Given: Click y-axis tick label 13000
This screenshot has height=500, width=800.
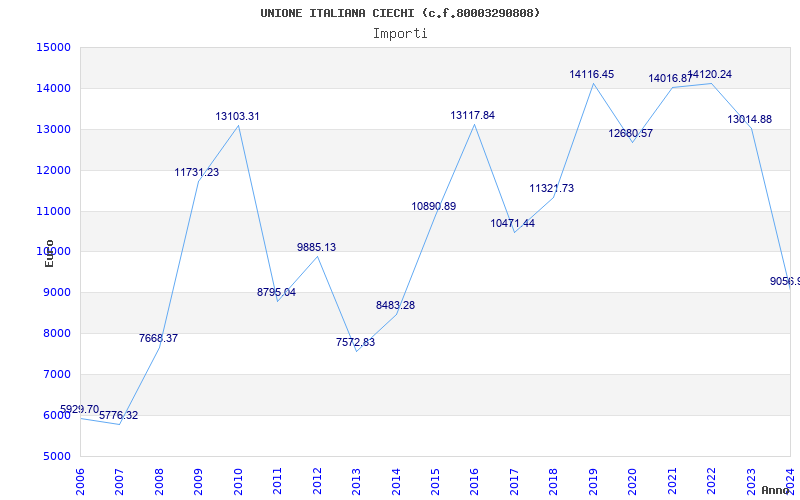Looking at the screenshot, I should click(x=53, y=129).
